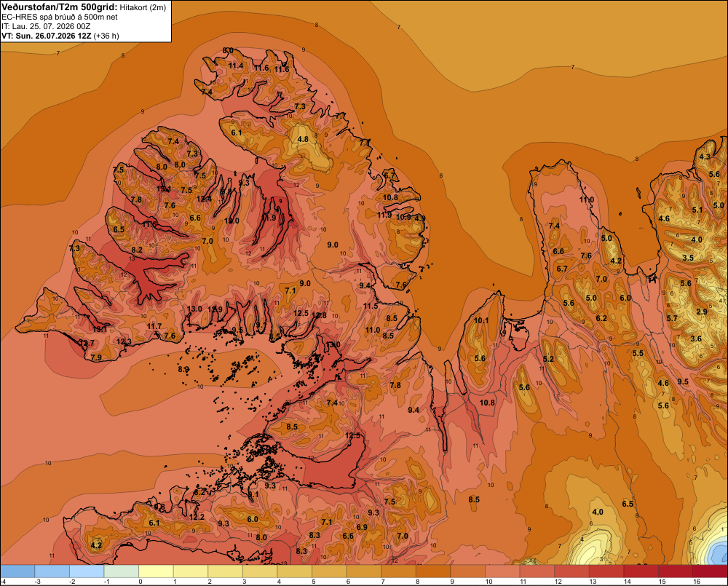
Task: Click the Veðurstofan/T2m 500grid title text
Action: coord(60,7)
